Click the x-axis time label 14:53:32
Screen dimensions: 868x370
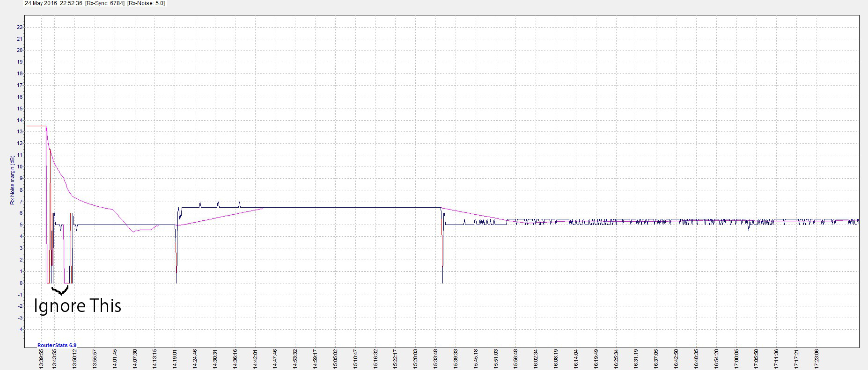coord(295,359)
